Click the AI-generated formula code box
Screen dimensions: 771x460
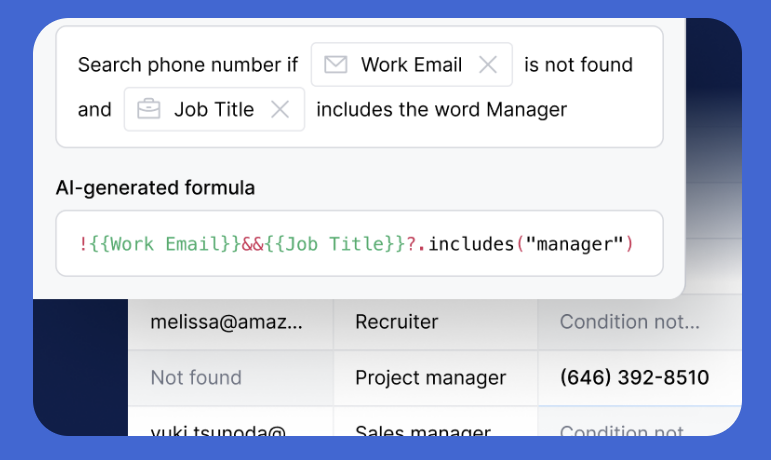tap(359, 243)
